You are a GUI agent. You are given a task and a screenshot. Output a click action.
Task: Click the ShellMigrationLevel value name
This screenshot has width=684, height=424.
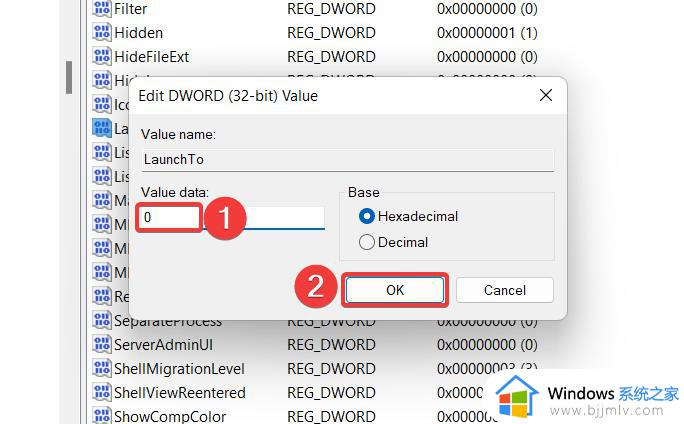179,369
